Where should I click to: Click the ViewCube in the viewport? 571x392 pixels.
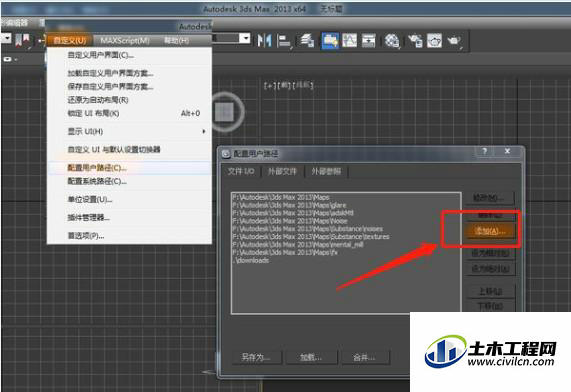(225, 112)
